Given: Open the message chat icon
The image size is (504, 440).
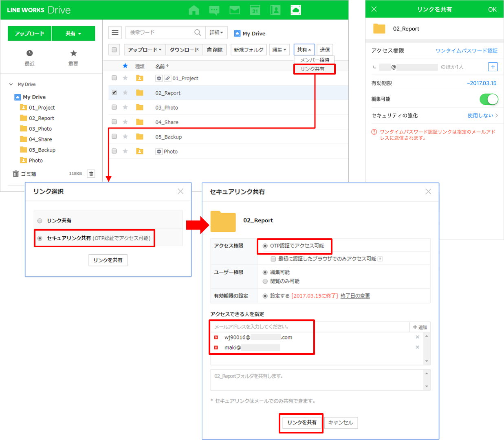Looking at the screenshot, I should click(214, 10).
